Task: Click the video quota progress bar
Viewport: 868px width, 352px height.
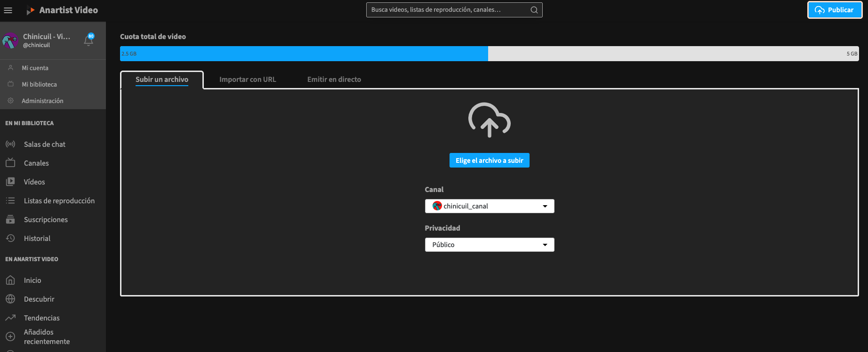Action: point(489,54)
